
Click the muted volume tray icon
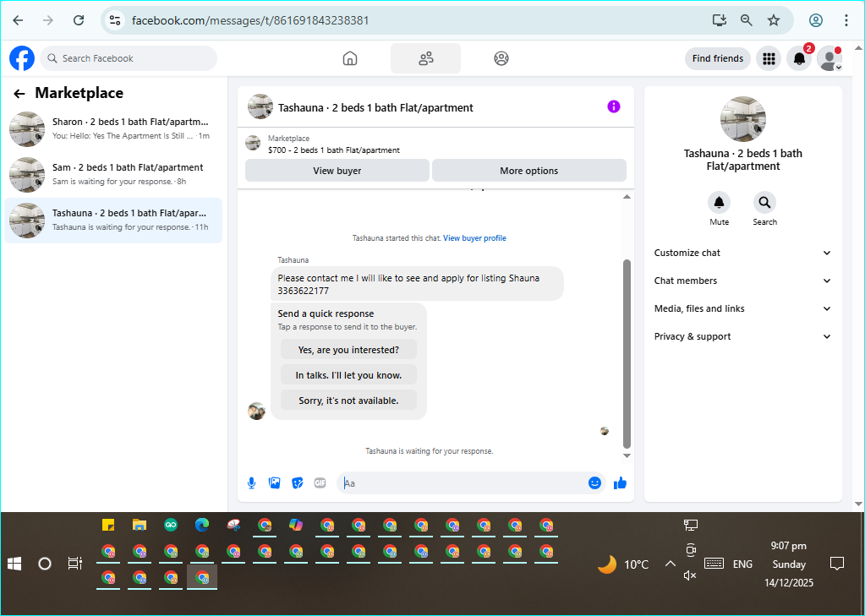pos(690,575)
